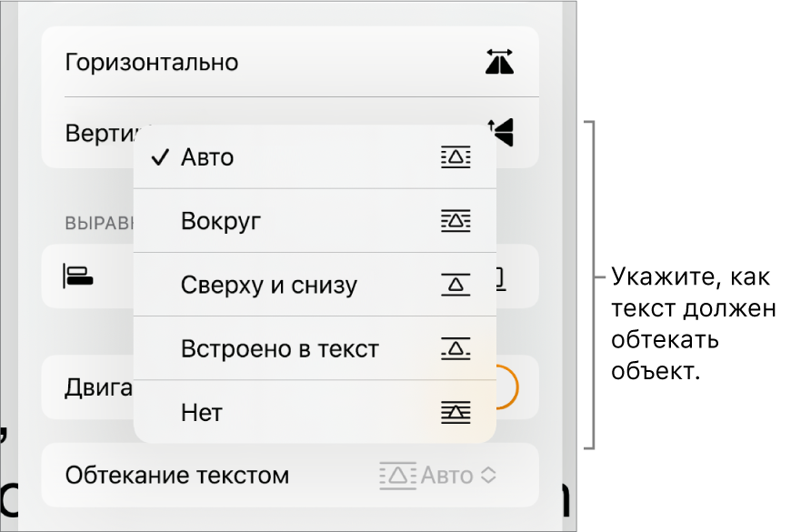Choose Сверху и снизу wrap option

click(269, 285)
